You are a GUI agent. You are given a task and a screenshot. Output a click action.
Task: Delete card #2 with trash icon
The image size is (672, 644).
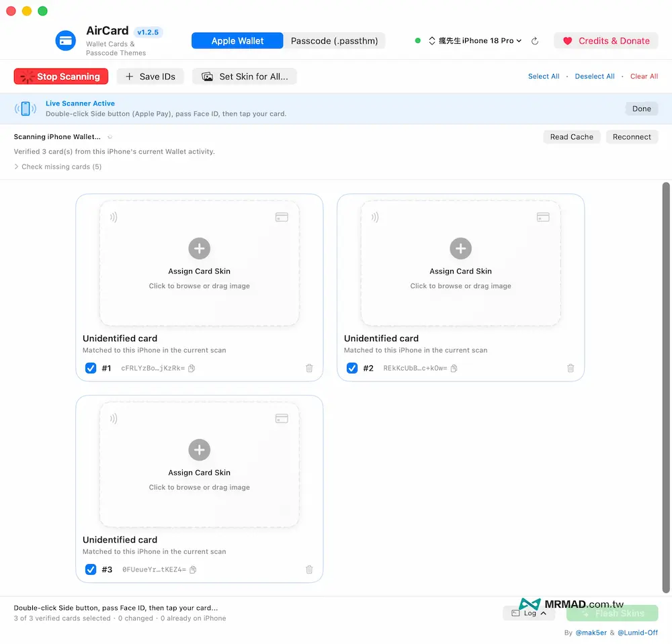[571, 368]
